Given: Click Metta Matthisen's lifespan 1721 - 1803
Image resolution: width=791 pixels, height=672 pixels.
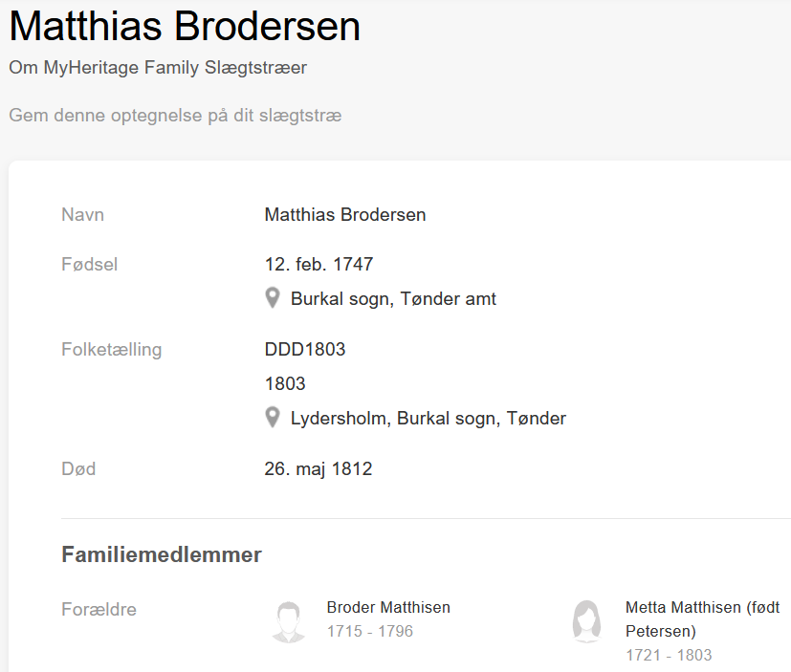Looking at the screenshot, I should pyautogui.click(x=669, y=655).
